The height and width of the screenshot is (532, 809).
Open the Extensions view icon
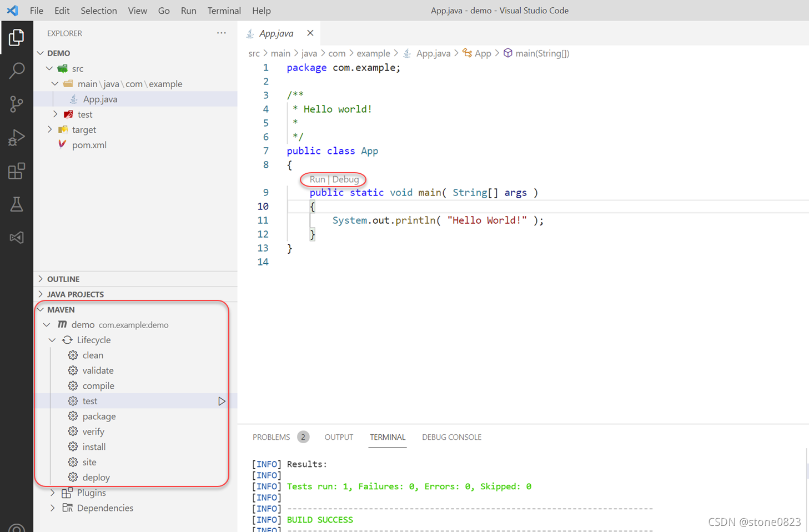point(17,170)
